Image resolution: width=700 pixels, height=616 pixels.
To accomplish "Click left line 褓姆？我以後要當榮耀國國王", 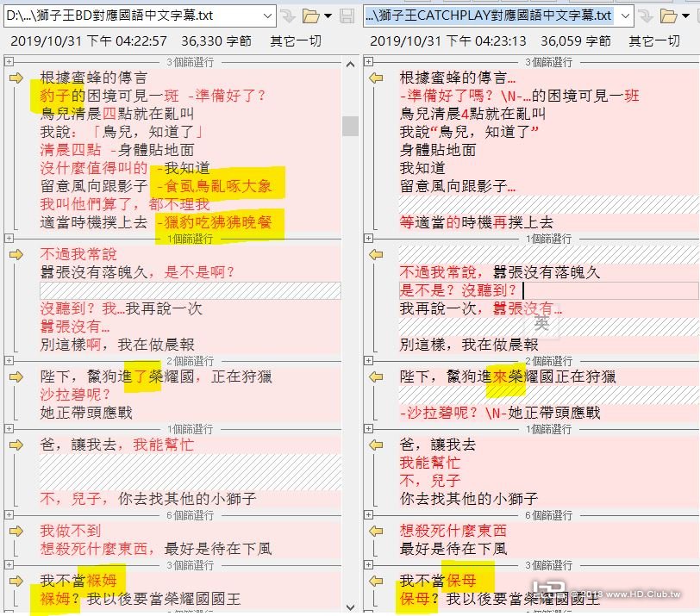I will tap(141, 599).
